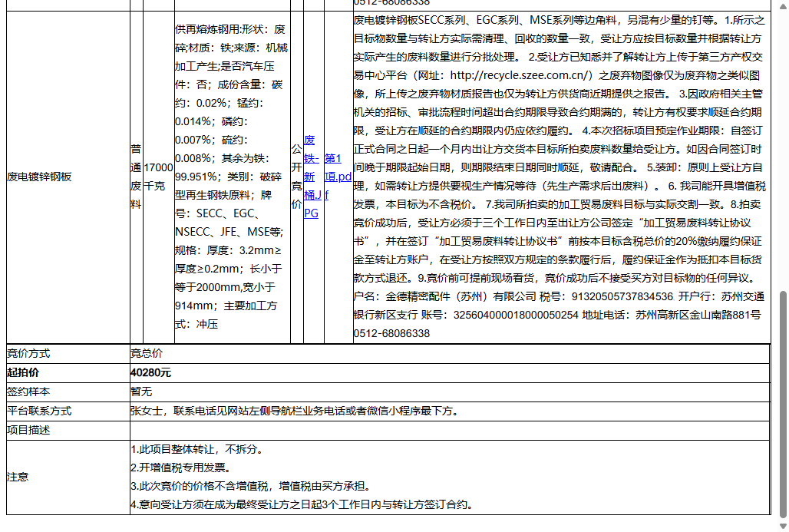
Task: Click the material specification cell starting 供再熔炼钢用
Action: coord(232,177)
